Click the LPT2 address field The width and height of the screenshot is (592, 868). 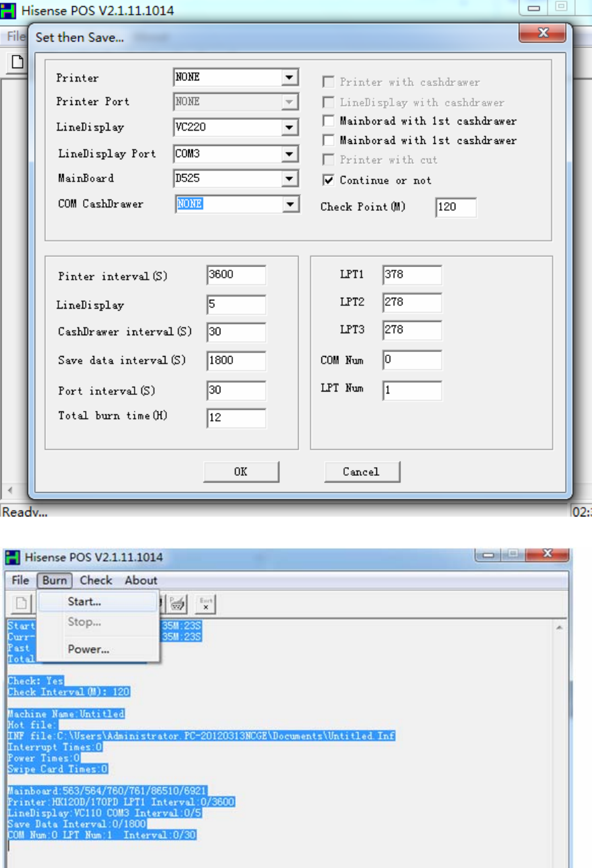pos(413,302)
